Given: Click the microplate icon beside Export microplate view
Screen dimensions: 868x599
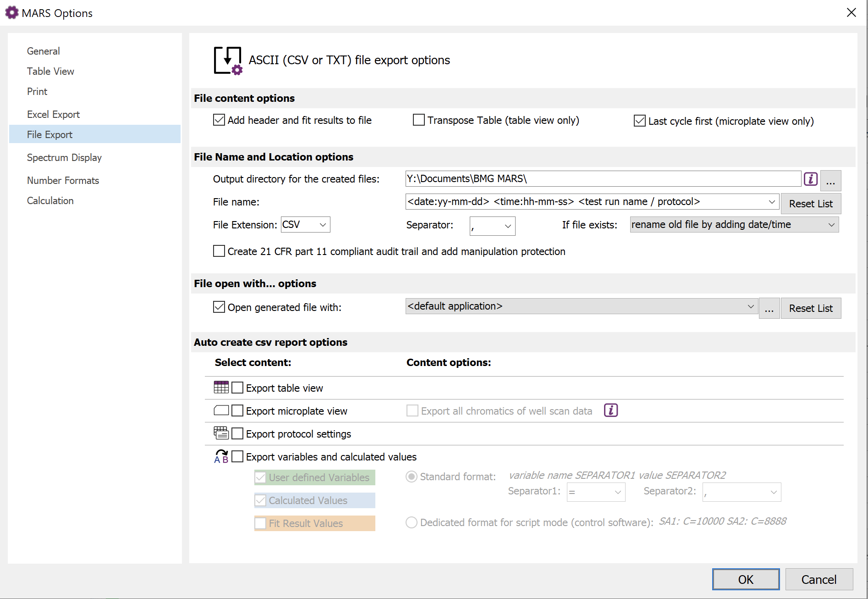Looking at the screenshot, I should (x=221, y=410).
